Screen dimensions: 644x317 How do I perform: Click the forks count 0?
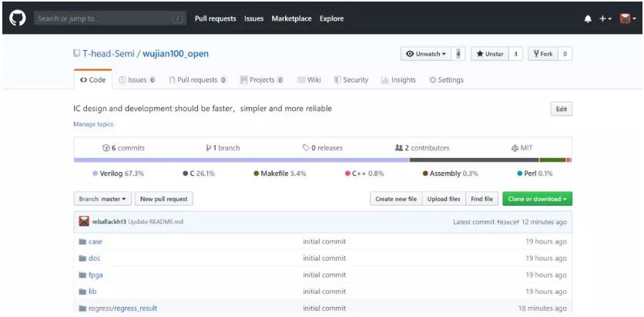point(565,54)
